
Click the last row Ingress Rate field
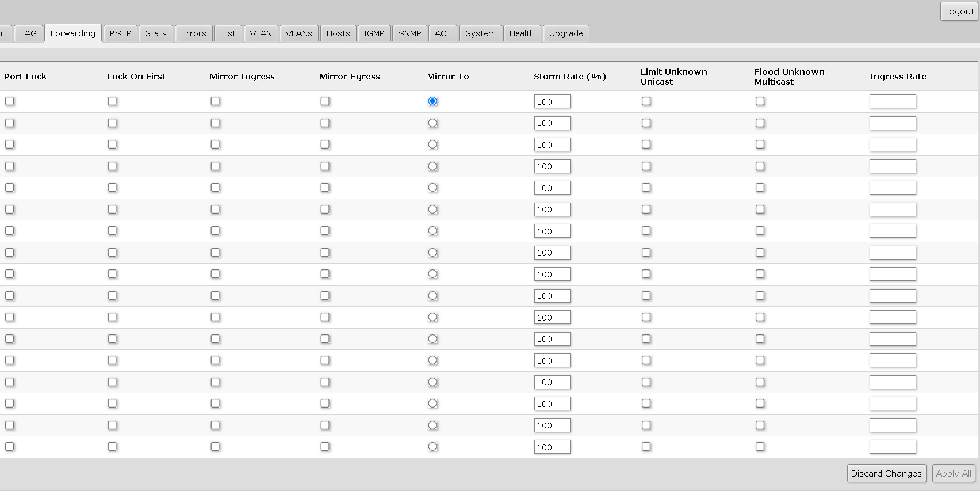[893, 447]
